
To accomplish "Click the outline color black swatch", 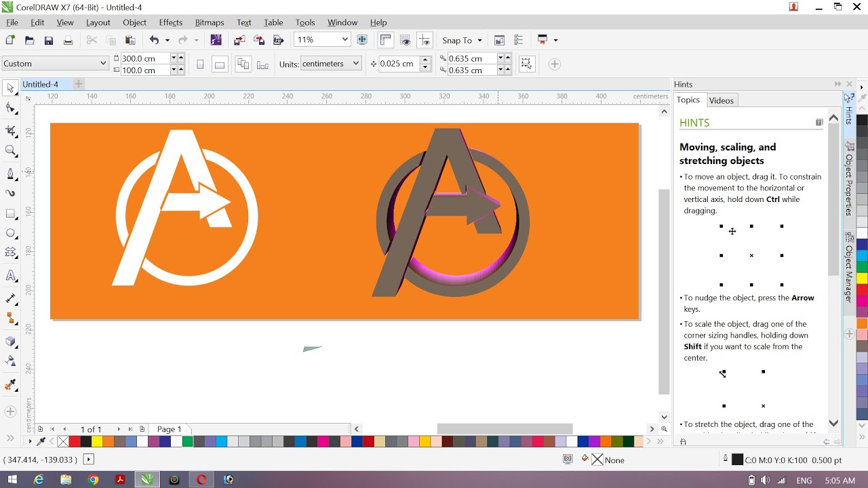I will [737, 460].
